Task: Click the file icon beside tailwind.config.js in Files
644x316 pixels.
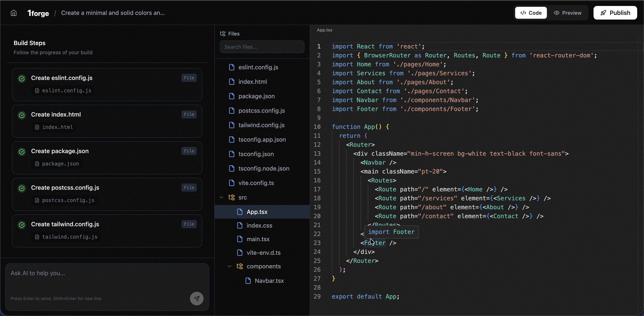Action: click(x=231, y=125)
